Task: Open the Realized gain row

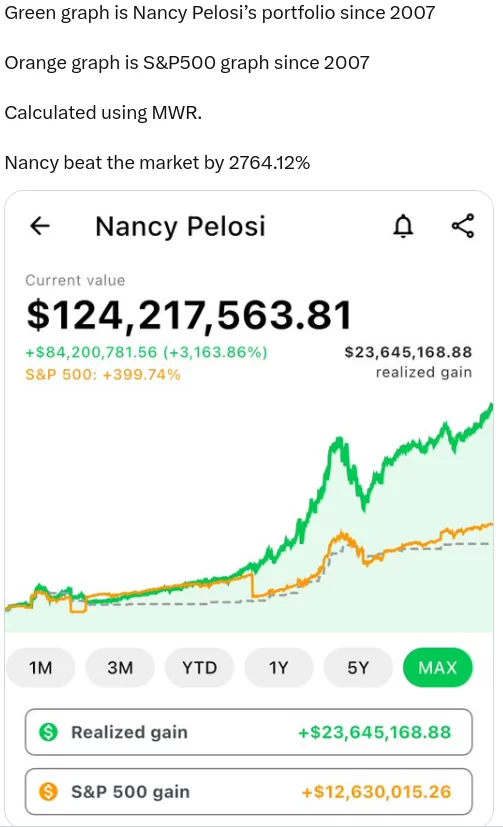Action: tap(248, 732)
